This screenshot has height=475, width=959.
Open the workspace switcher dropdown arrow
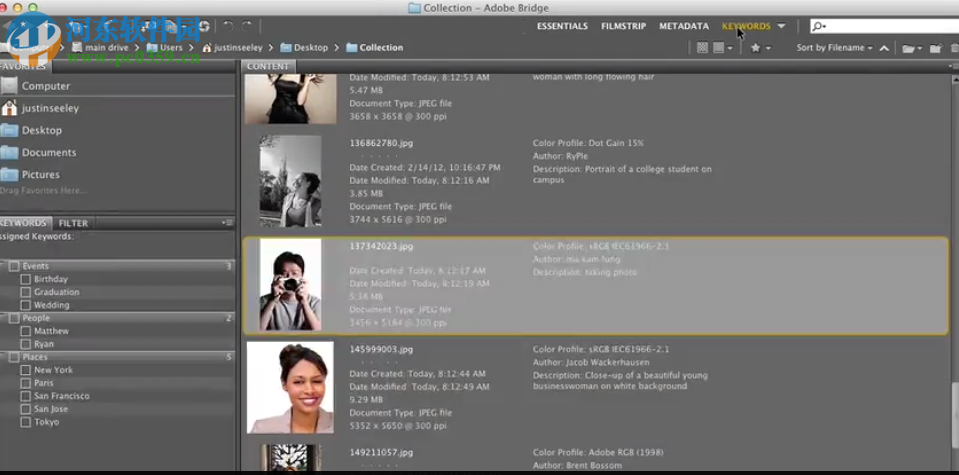(781, 26)
